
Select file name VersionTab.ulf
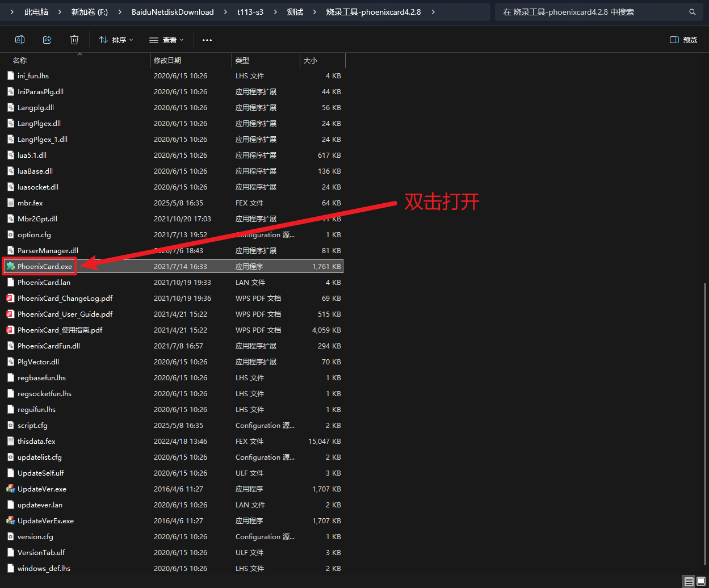pyautogui.click(x=41, y=552)
